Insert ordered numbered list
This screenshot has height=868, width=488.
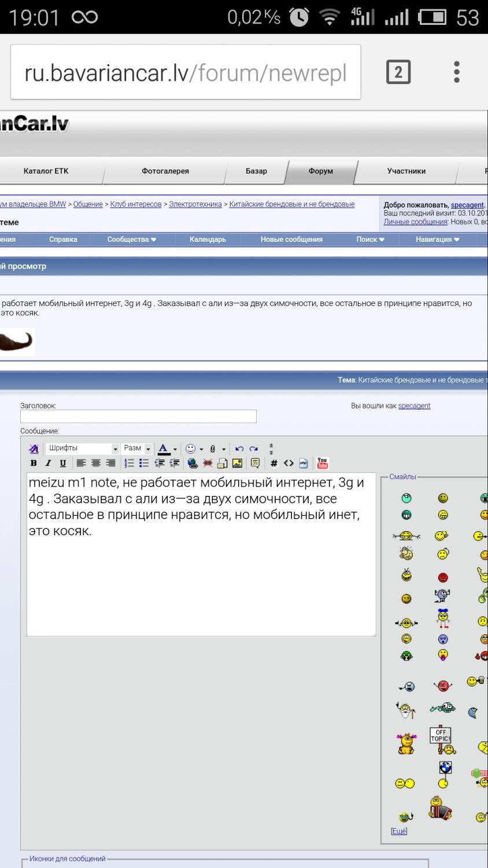129,463
